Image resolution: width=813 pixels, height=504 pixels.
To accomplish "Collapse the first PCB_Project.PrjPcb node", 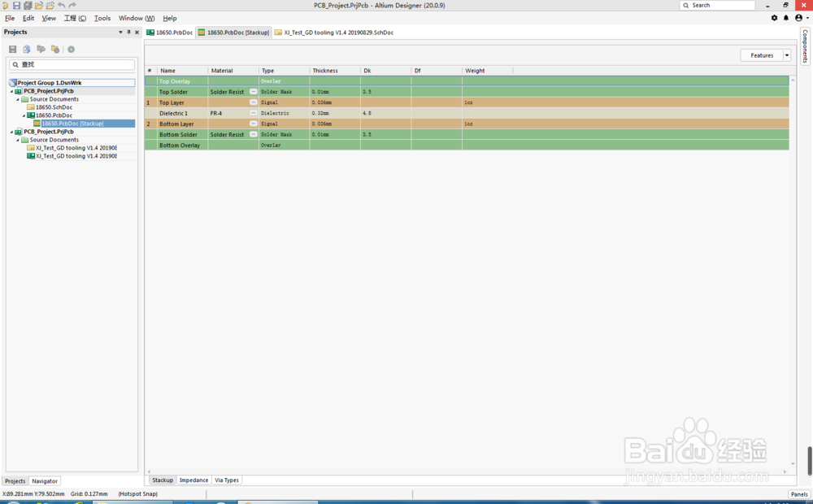I will coord(11,91).
